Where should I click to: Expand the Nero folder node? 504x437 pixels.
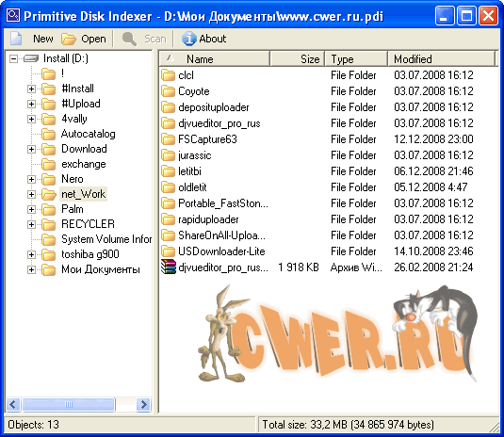pos(31,179)
